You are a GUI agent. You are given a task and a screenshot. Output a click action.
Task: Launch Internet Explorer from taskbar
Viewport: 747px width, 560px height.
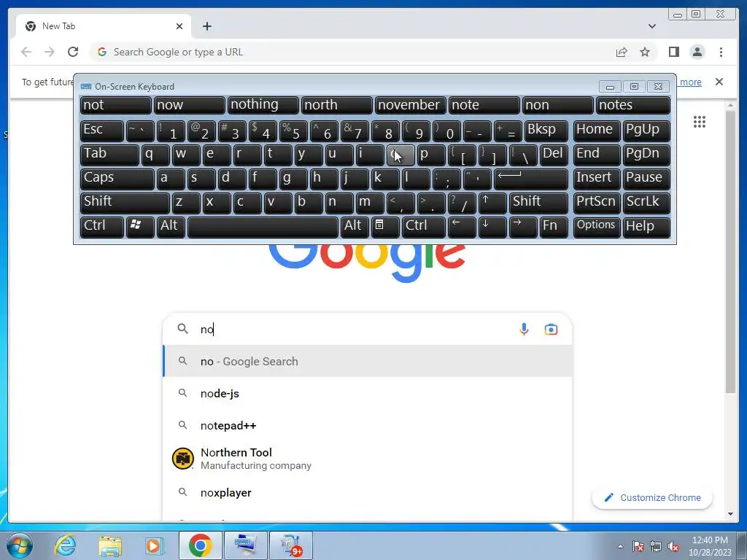65,545
